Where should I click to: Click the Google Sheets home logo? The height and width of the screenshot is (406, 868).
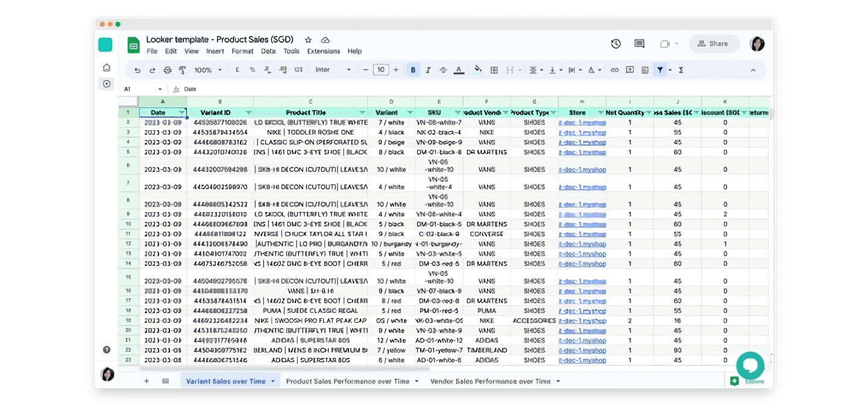click(x=133, y=45)
